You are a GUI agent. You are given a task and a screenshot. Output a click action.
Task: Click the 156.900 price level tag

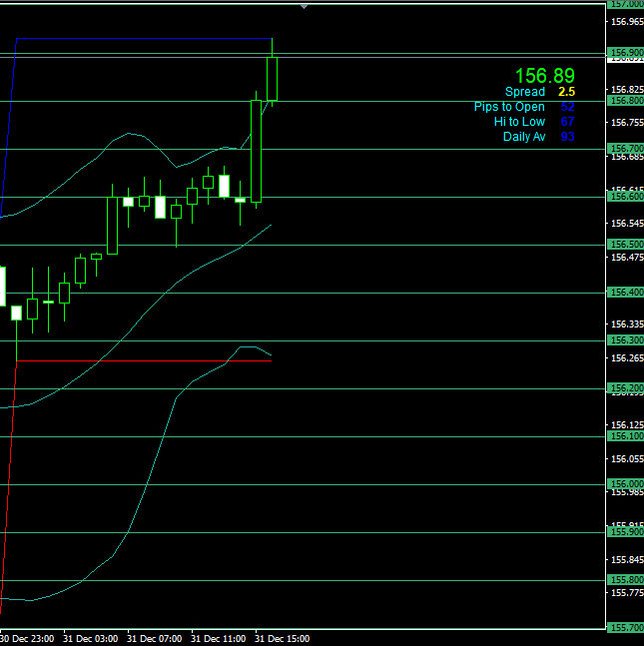[625, 53]
